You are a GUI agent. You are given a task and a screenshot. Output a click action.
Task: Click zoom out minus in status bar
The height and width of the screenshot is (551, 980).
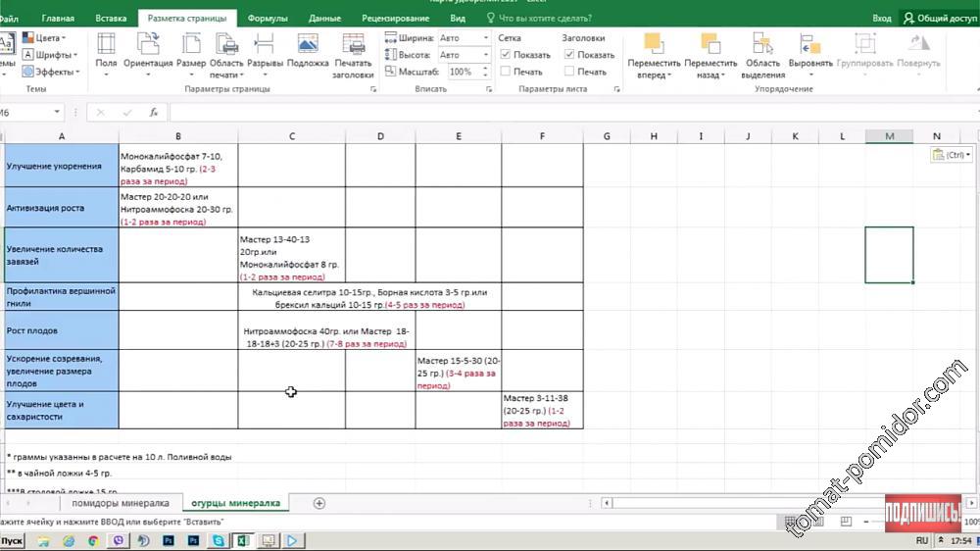pyautogui.click(x=865, y=521)
